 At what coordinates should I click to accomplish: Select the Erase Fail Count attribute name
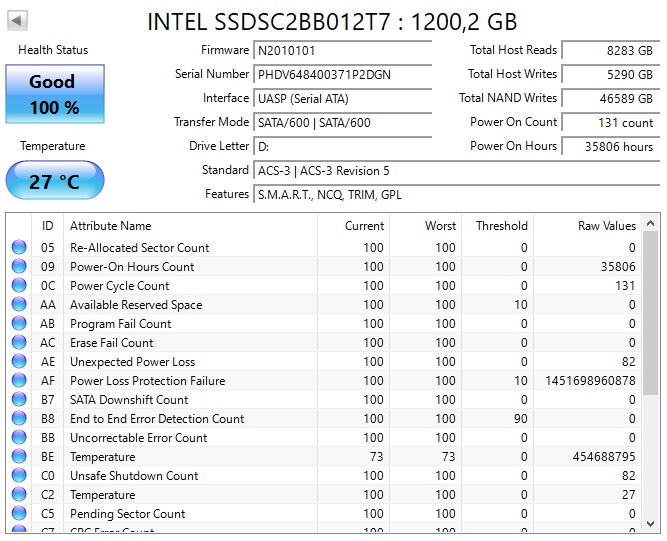111,343
